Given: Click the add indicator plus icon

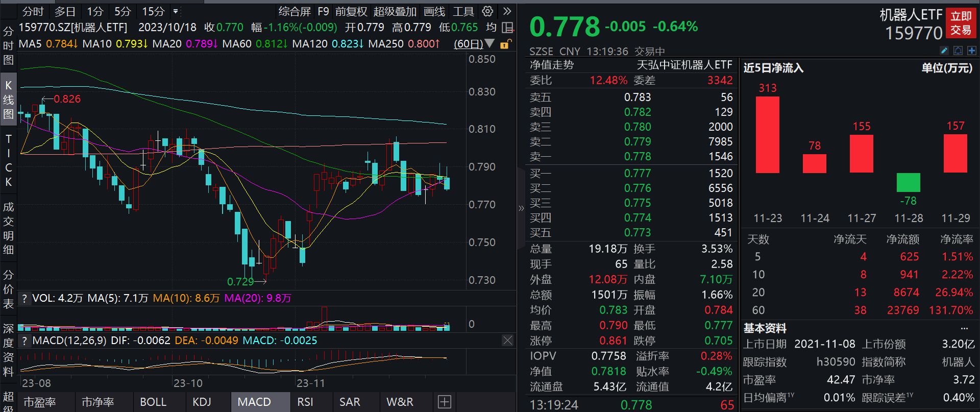Looking at the screenshot, I should [445, 402].
